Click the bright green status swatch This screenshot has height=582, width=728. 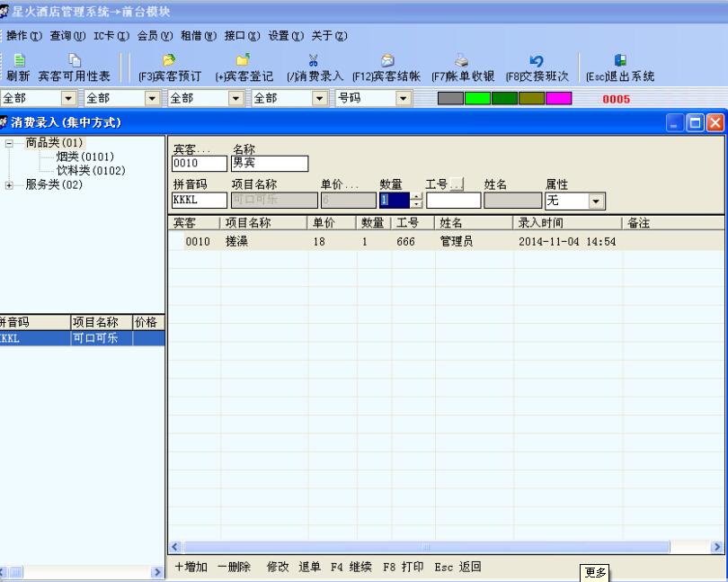tap(477, 98)
